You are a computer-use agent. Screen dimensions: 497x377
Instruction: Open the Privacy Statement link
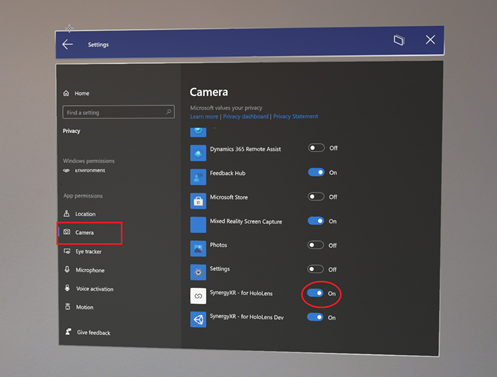pos(296,116)
